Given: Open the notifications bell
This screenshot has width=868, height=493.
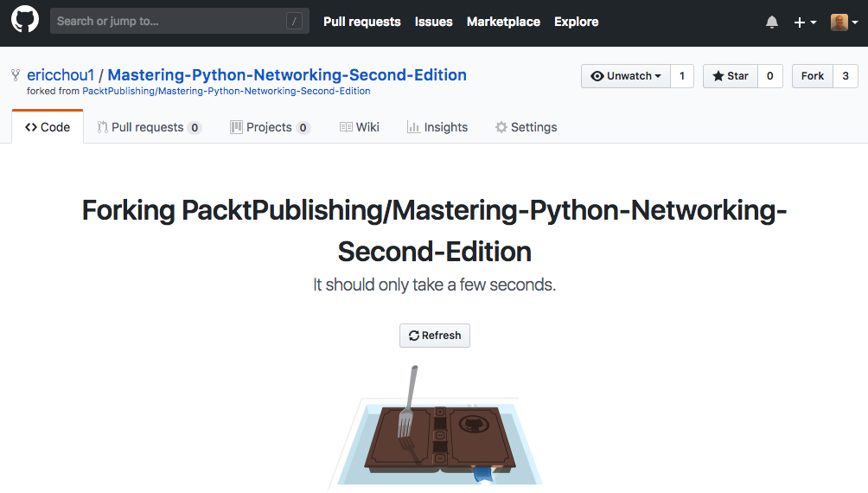Looking at the screenshot, I should pos(772,22).
